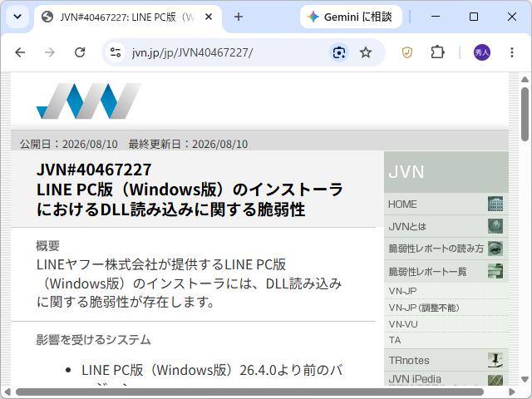Open the HOME sidebar menu item
Screen dimensions: 532x399
pyautogui.click(x=446, y=204)
